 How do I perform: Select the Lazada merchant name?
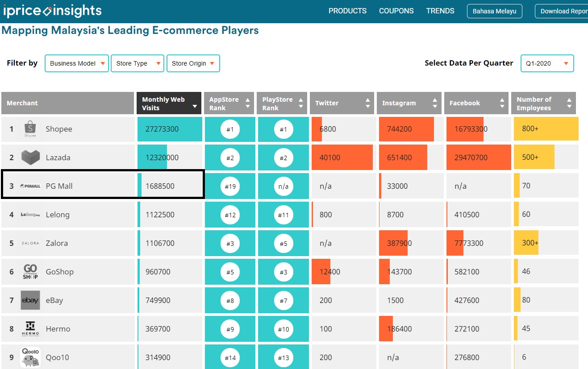click(x=58, y=158)
